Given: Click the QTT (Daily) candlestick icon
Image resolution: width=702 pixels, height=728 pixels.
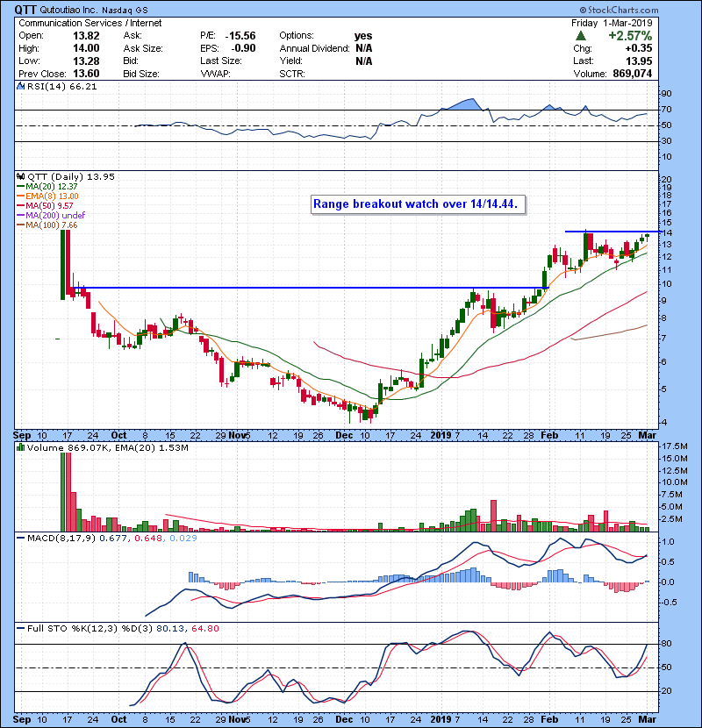Looking at the screenshot, I should [x=20, y=176].
